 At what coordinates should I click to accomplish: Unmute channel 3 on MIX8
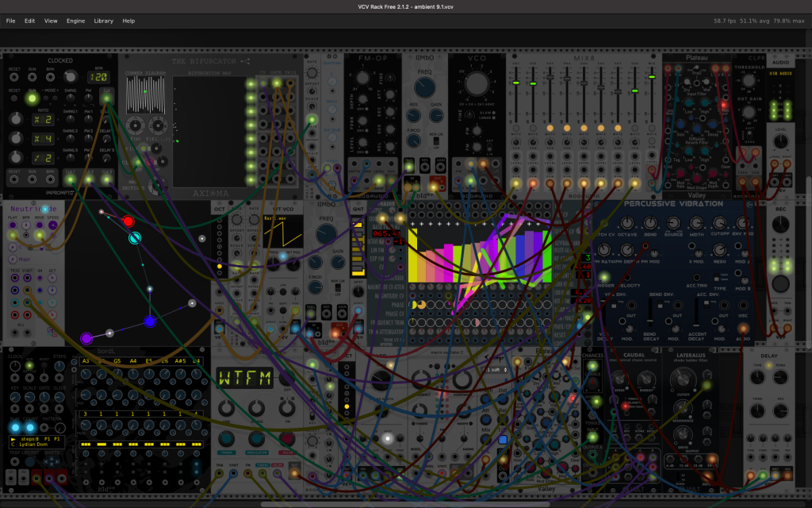(550, 128)
